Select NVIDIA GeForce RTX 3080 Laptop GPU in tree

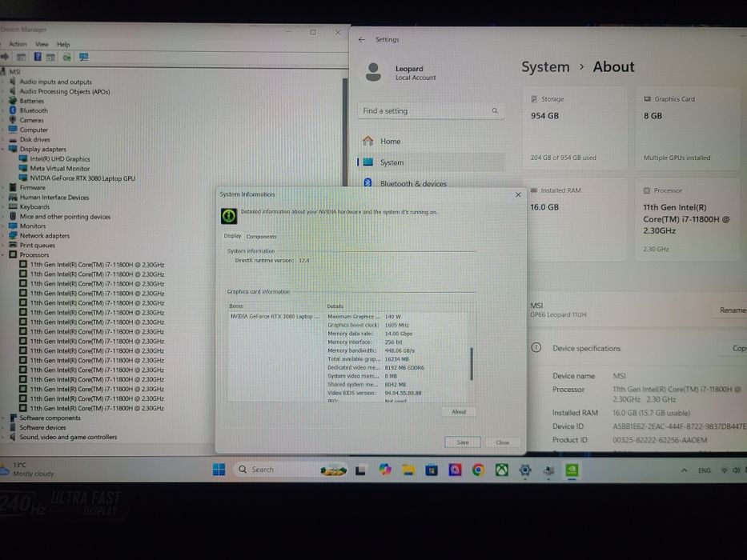coord(82,178)
